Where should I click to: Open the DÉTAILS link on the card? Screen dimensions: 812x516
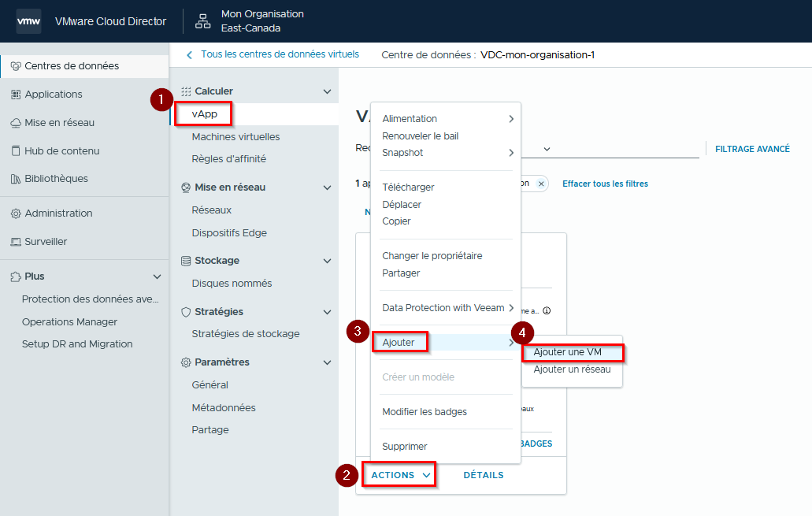tap(483, 475)
